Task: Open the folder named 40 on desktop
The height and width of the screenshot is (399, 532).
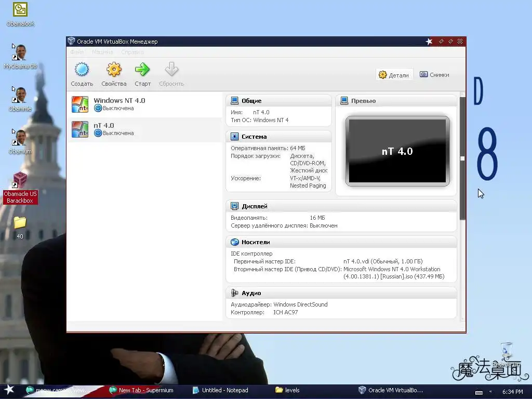Action: click(x=20, y=228)
